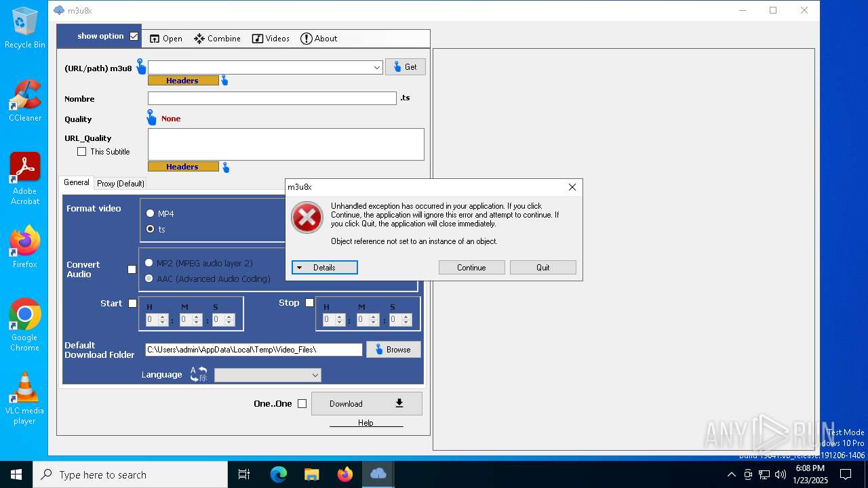Select VLC media player desktop icon
This screenshot has height=488, width=868.
click(x=25, y=399)
